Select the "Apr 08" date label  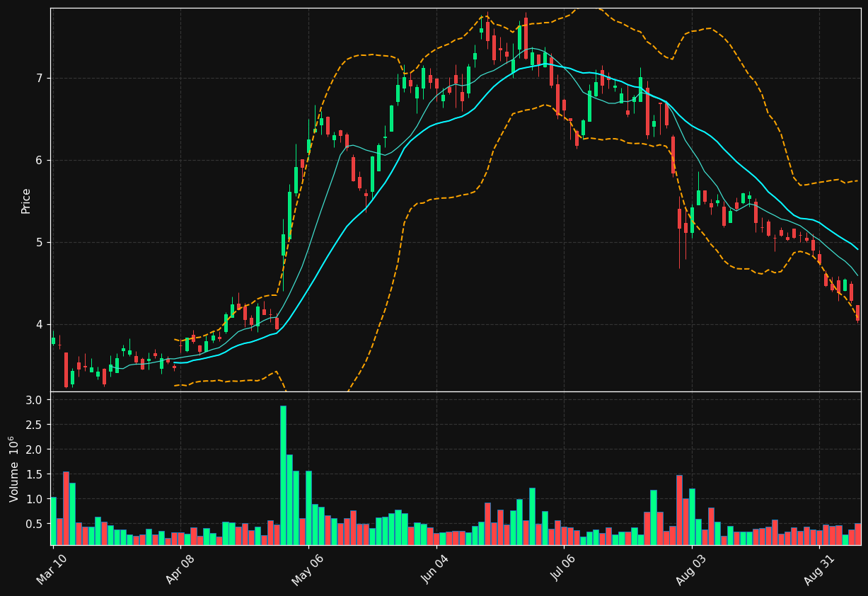[180, 569]
